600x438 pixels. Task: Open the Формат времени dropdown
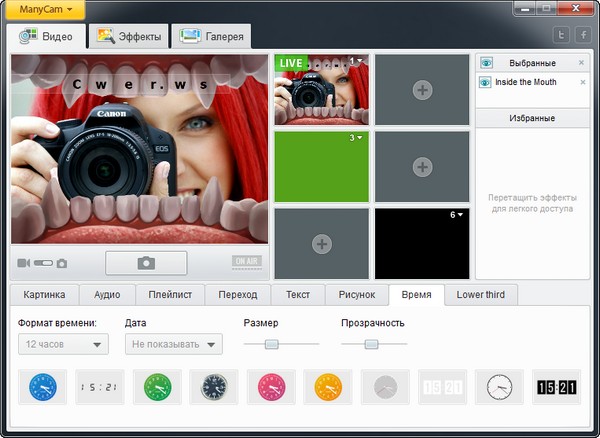coord(63,344)
